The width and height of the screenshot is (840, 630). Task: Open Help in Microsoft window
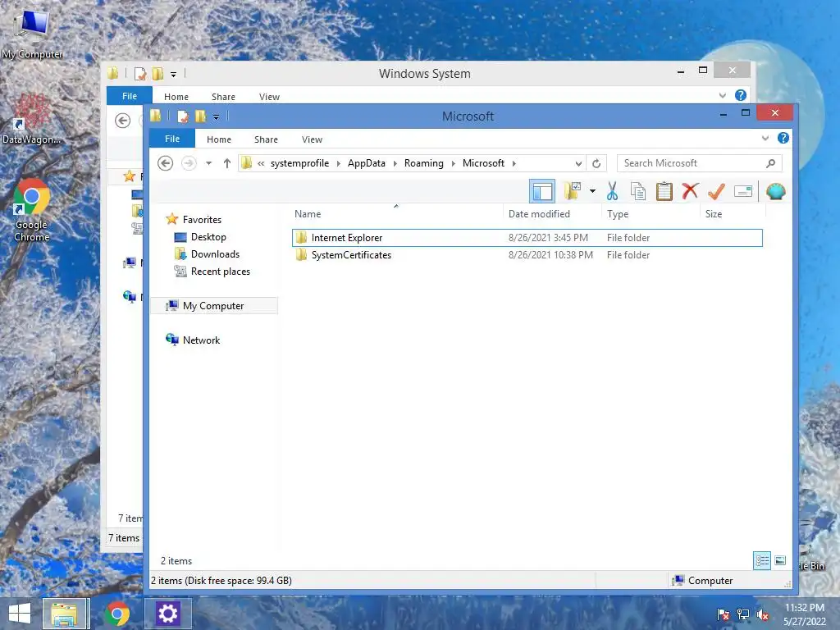point(783,138)
